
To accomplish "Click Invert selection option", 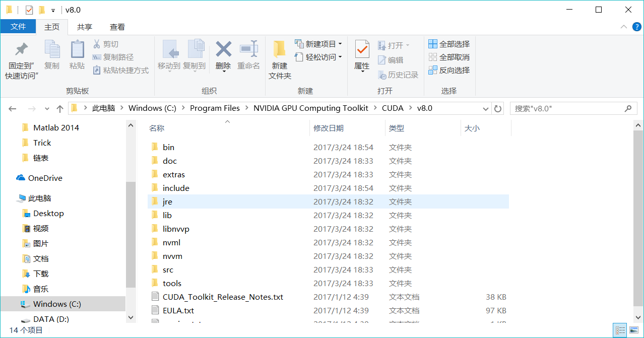I will (x=449, y=71).
